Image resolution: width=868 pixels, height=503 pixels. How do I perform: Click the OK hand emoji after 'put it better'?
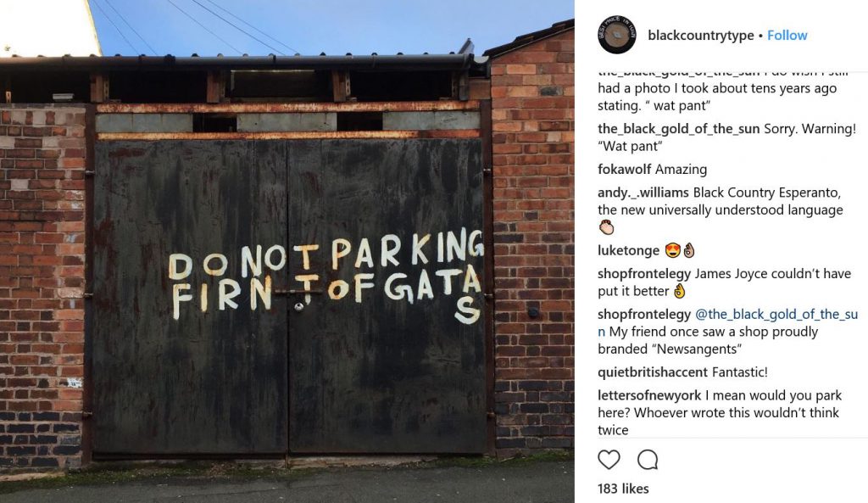[x=679, y=291]
